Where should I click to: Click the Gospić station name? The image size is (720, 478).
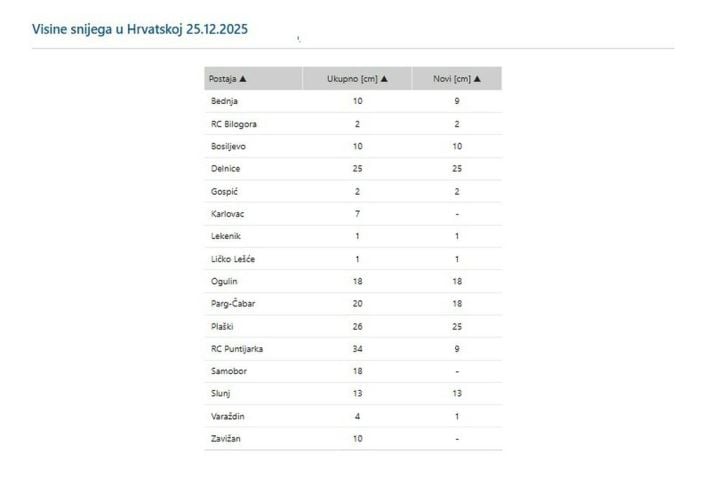[225, 191]
